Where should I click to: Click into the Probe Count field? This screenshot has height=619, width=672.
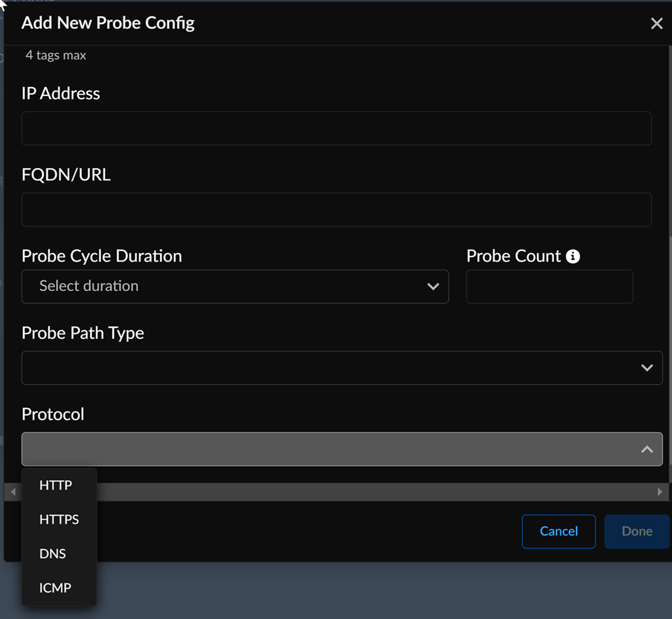pyautogui.click(x=549, y=287)
